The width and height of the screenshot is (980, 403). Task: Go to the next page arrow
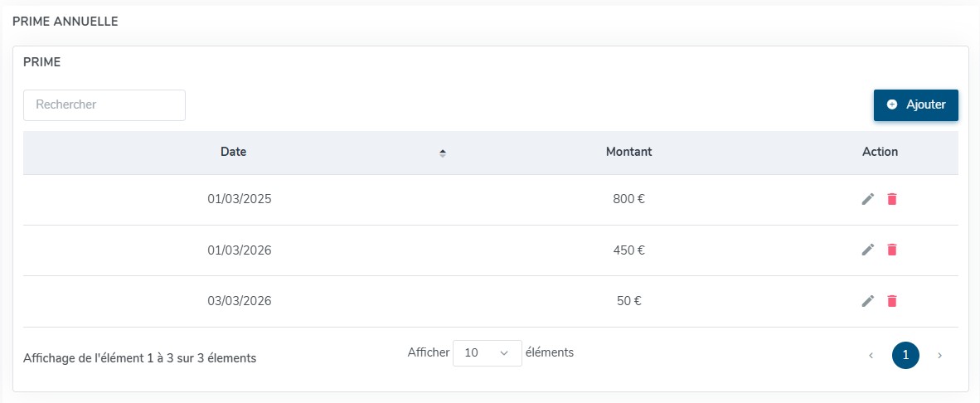pyautogui.click(x=939, y=356)
